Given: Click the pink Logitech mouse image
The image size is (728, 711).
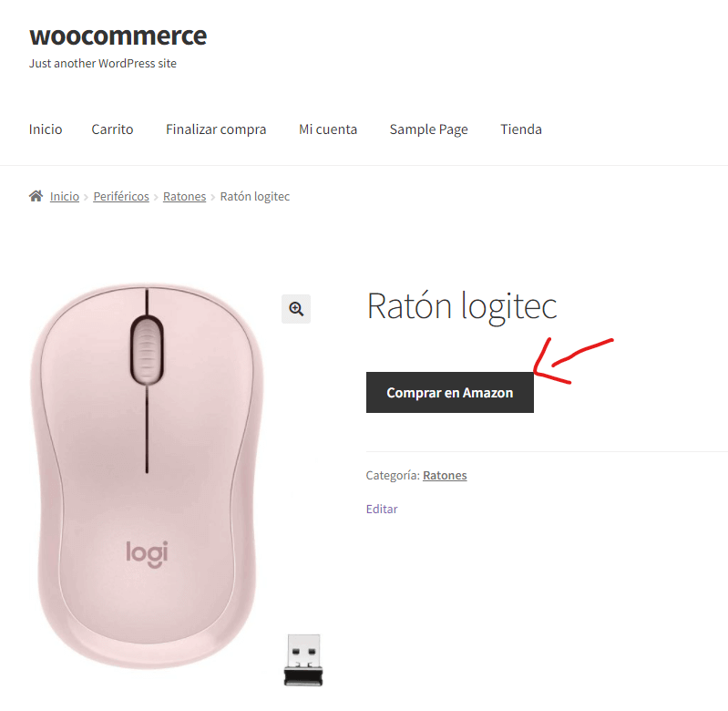Looking at the screenshot, I should coord(148,476).
